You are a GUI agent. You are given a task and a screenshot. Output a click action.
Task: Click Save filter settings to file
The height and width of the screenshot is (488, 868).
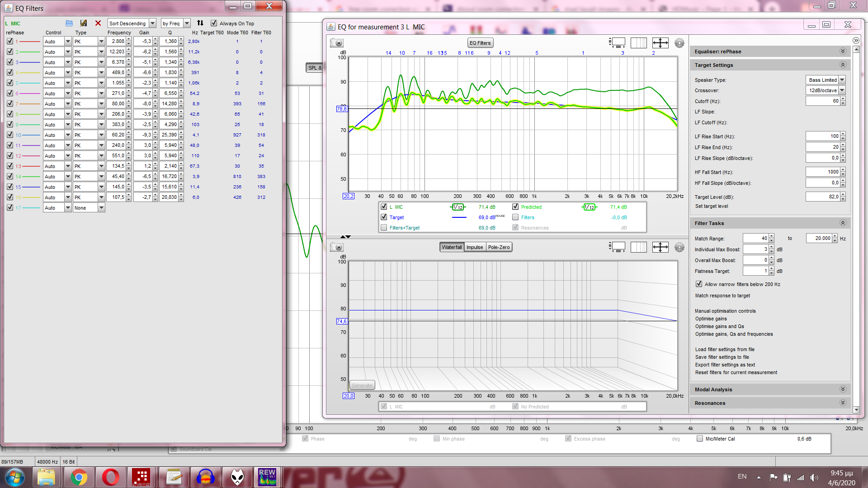(x=722, y=357)
